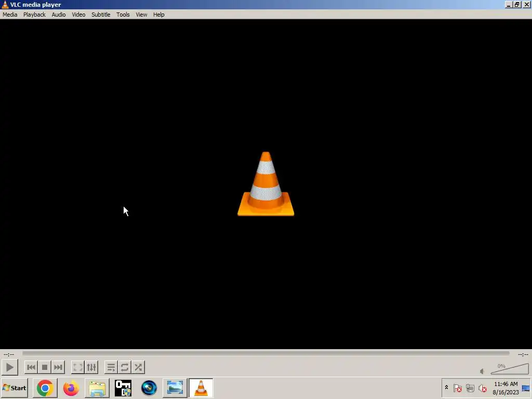The width and height of the screenshot is (532, 399).
Task: Open the key-and-shield taskbar application
Action: 123,388
